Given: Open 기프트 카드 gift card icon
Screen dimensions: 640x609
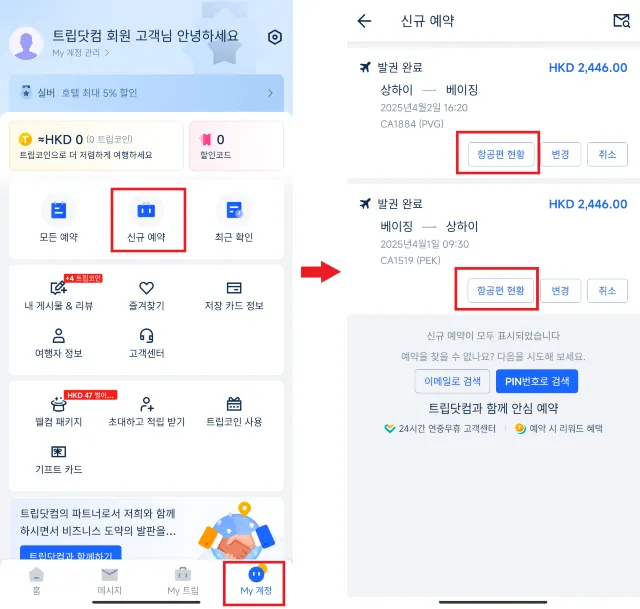Looking at the screenshot, I should pos(58,451).
